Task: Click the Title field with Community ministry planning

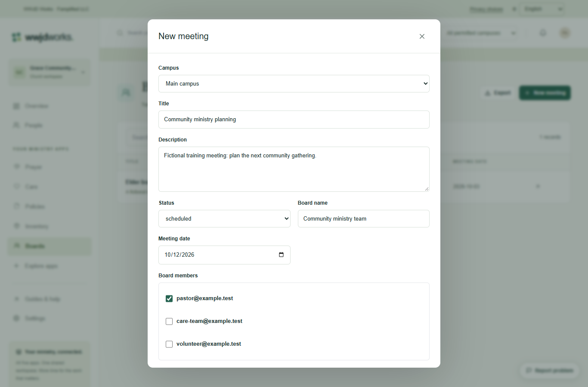Action: point(294,120)
